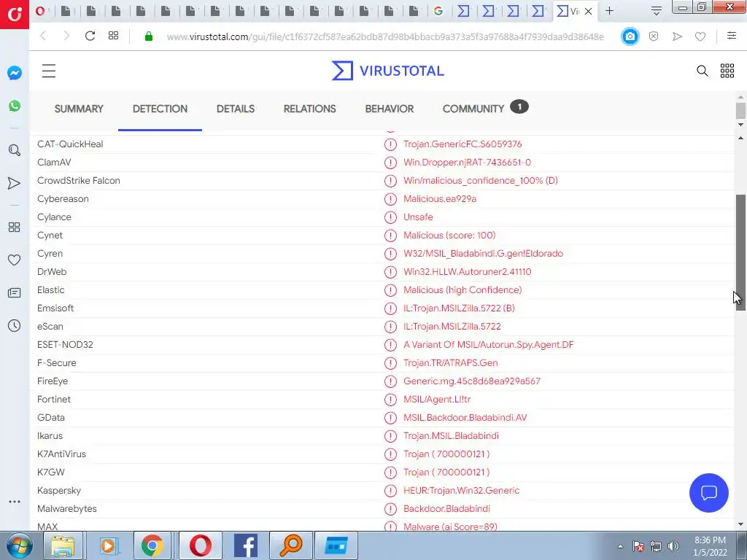Screen dimensions: 747x560
Task: Bookmark this page with the heart icon
Action: [700, 36]
